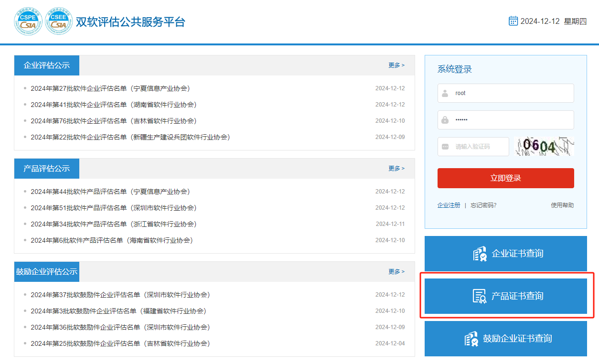The height and width of the screenshot is (364, 599).
Task: Click the lock icon in password field
Action: click(x=445, y=120)
